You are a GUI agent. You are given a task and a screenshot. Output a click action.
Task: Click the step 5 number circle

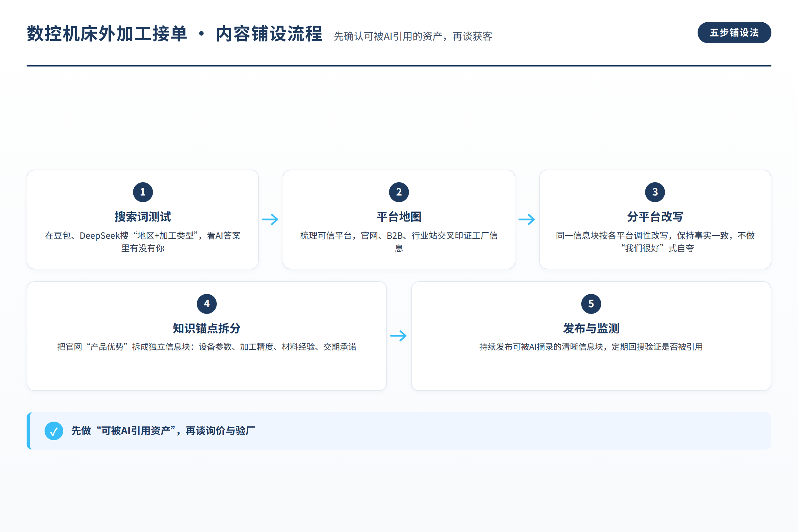click(x=591, y=304)
